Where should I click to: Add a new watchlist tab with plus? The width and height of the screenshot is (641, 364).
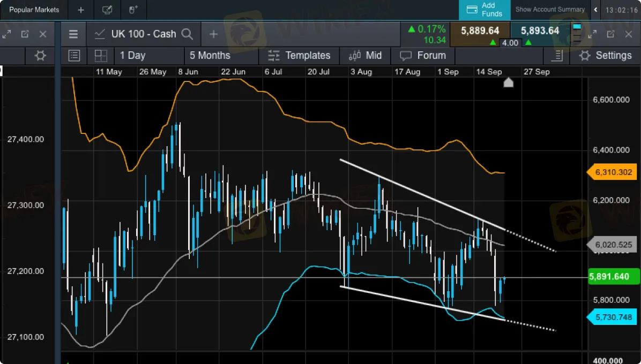(x=80, y=9)
